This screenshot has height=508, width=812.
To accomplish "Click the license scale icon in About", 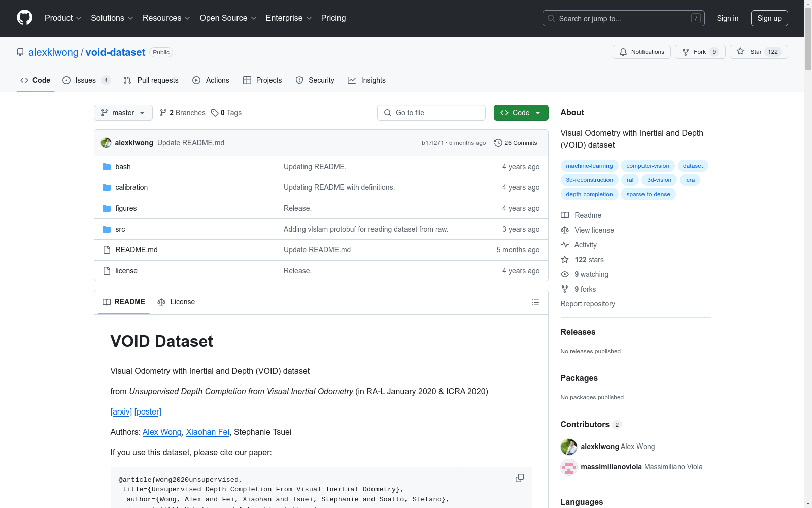I will point(565,230).
